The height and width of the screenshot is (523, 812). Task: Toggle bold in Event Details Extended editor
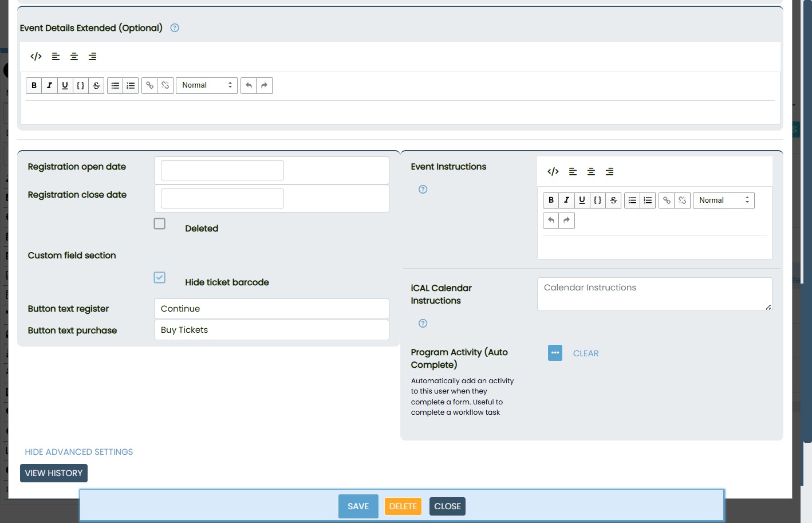click(x=34, y=85)
